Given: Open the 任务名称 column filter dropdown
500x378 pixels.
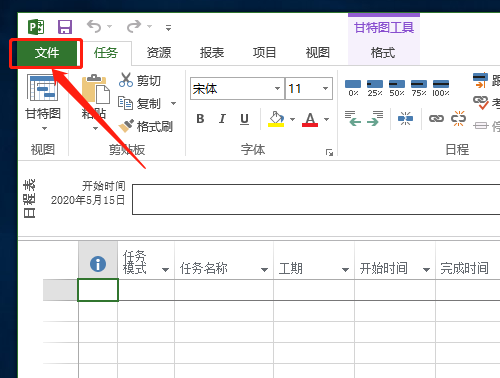Looking at the screenshot, I should 264,270.
